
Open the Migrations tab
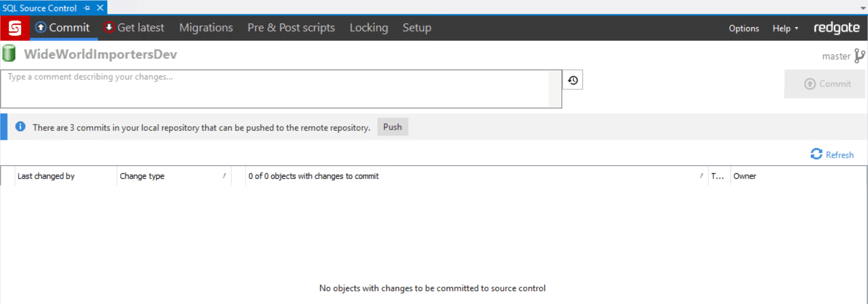(x=206, y=28)
